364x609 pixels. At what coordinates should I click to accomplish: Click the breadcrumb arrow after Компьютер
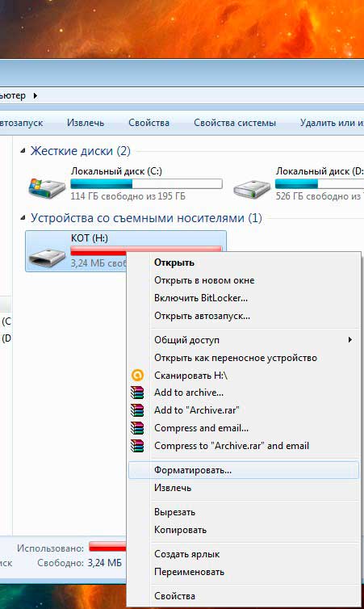coord(36,95)
